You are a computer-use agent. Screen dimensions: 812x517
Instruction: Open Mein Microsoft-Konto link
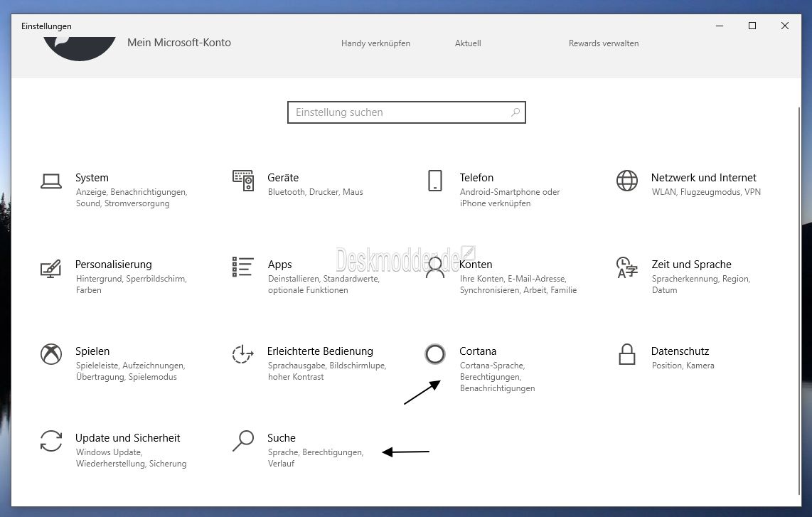pos(179,43)
